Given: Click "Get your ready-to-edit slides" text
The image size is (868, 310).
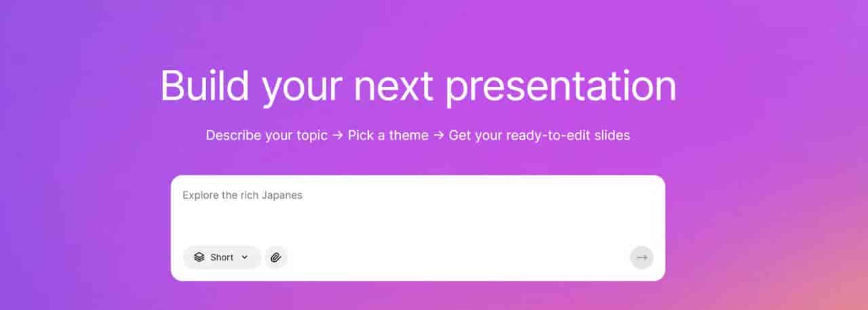Looking at the screenshot, I should click(539, 136).
